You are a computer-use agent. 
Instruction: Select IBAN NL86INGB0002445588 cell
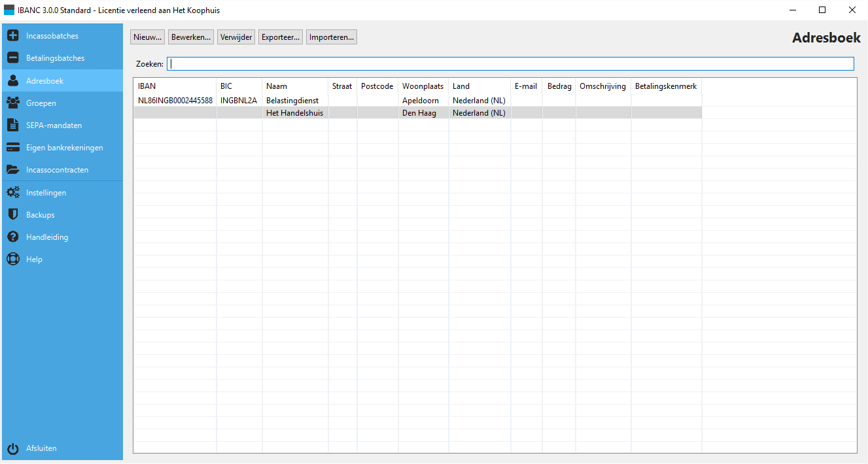(x=175, y=101)
